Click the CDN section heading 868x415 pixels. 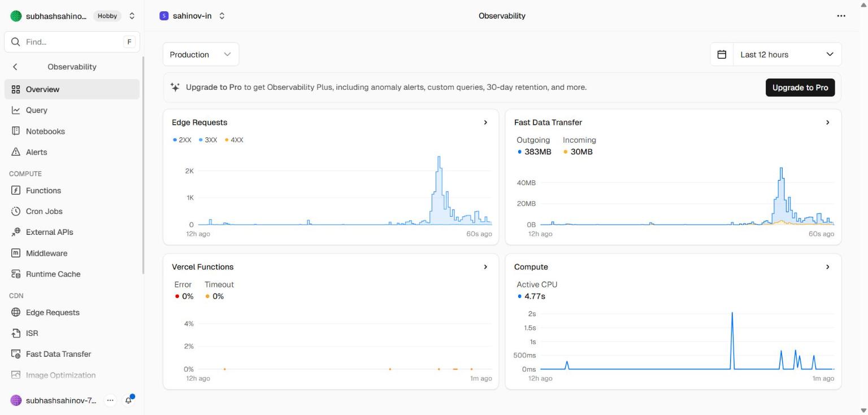point(16,296)
